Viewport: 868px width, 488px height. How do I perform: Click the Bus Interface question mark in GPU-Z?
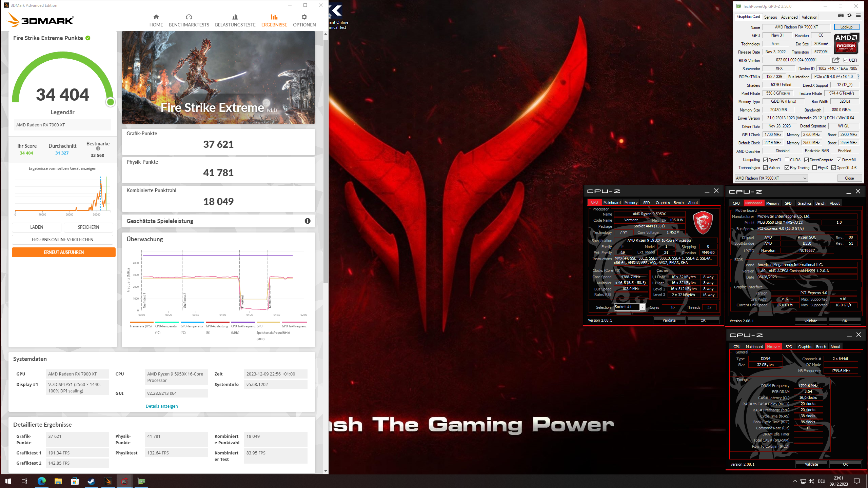[x=858, y=77]
